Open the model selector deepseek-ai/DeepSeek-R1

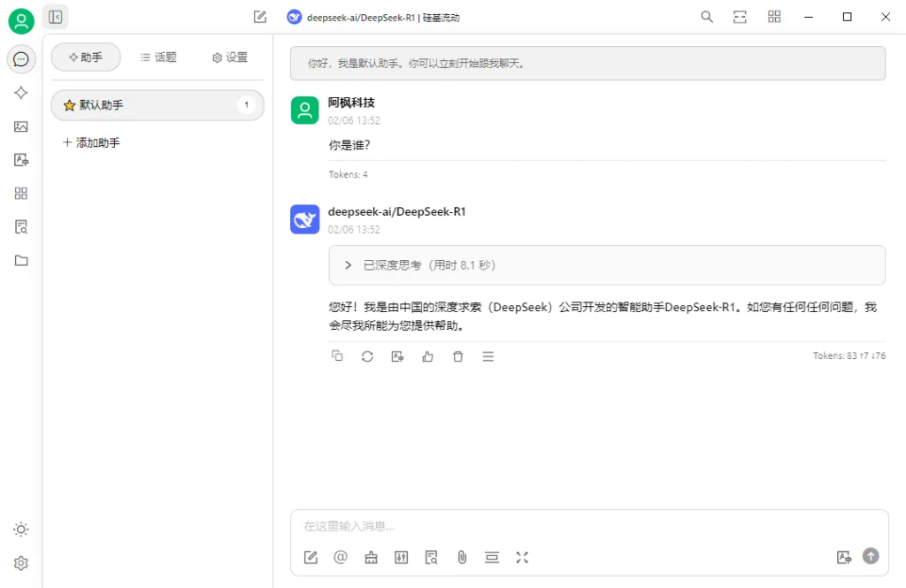pos(372,17)
